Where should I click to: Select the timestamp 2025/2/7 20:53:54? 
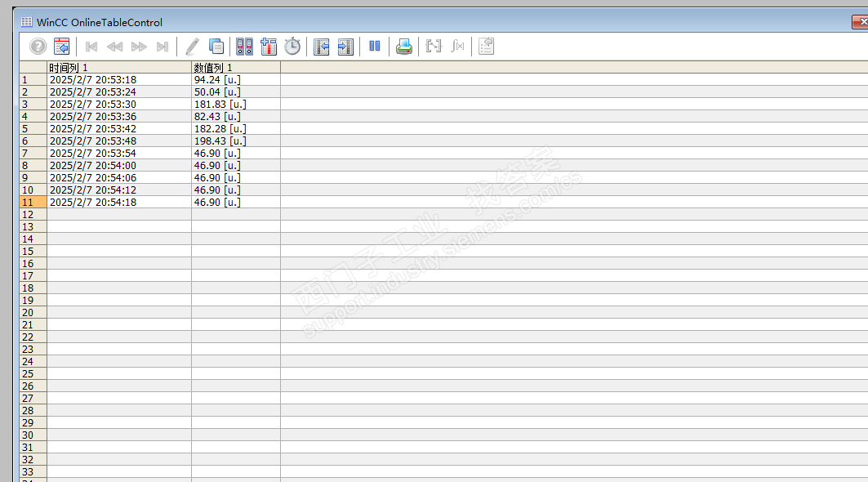click(x=93, y=153)
